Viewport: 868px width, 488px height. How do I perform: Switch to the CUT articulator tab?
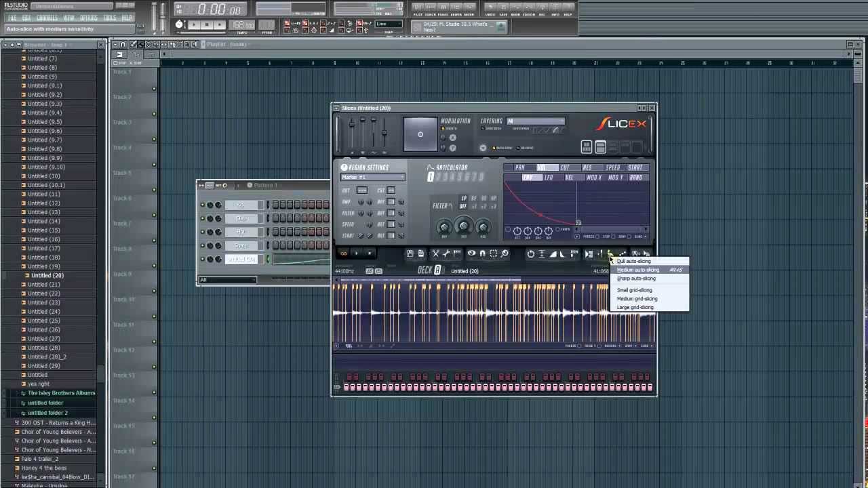[565, 167]
